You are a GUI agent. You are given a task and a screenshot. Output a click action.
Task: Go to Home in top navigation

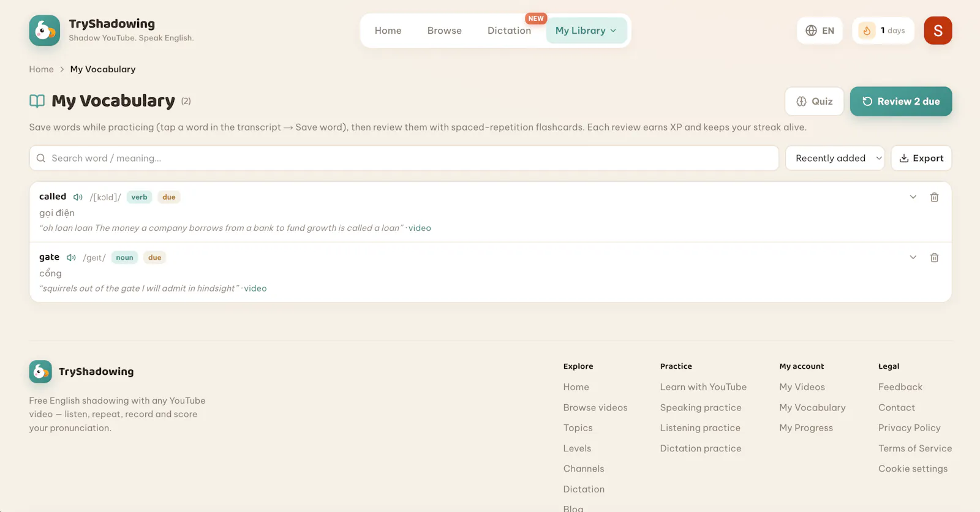coord(388,31)
